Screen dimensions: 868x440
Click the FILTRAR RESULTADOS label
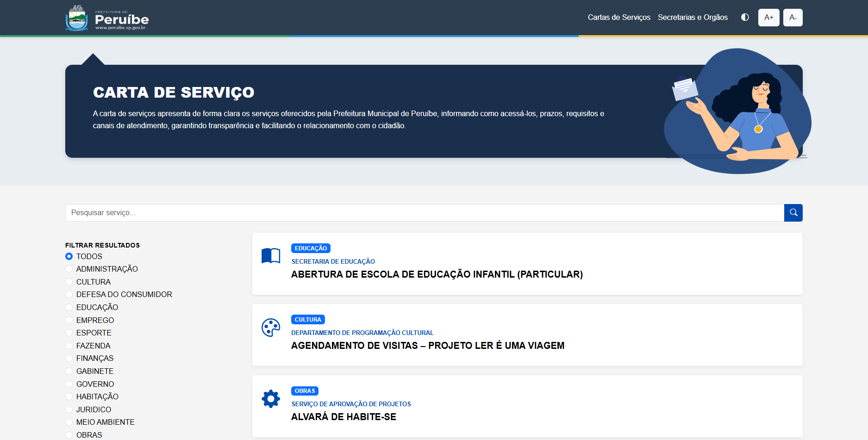click(102, 245)
